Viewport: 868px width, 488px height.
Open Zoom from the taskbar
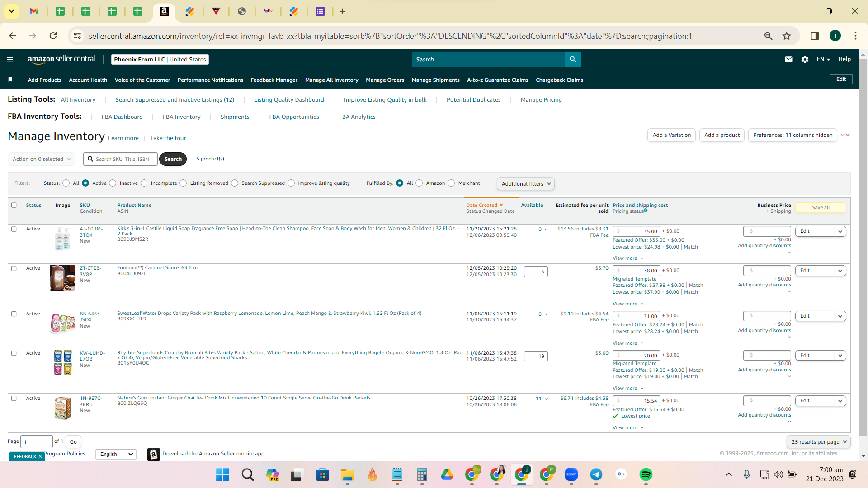[x=571, y=474]
